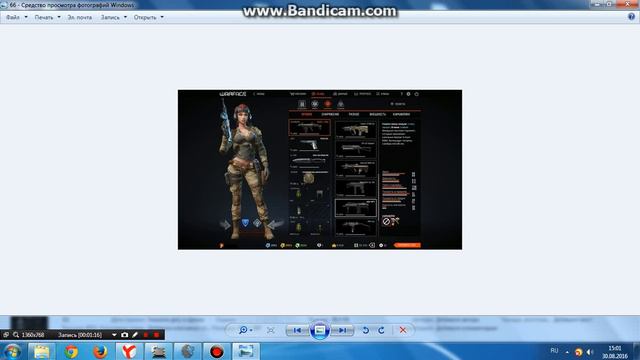Viewport: 640px width, 360px height.
Task: Click the fit-to-window actual size icon
Action: [271, 330]
